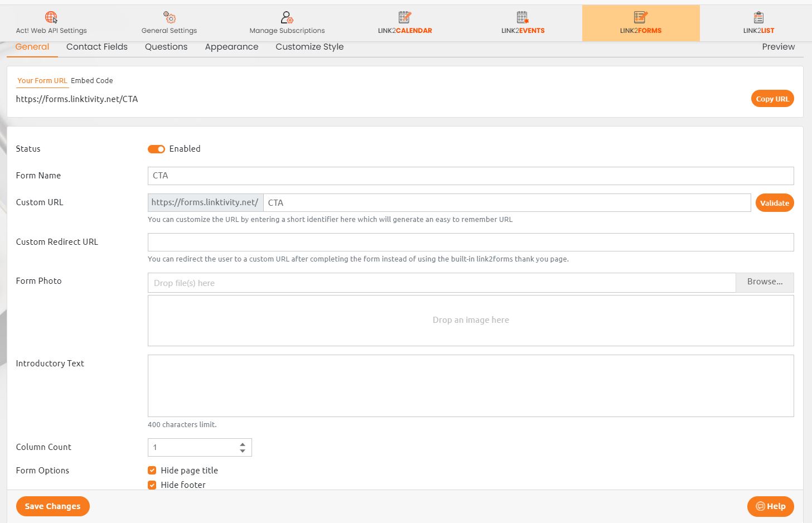Increase Column Count with up arrow
This screenshot has width=812, height=523.
pos(243,444)
